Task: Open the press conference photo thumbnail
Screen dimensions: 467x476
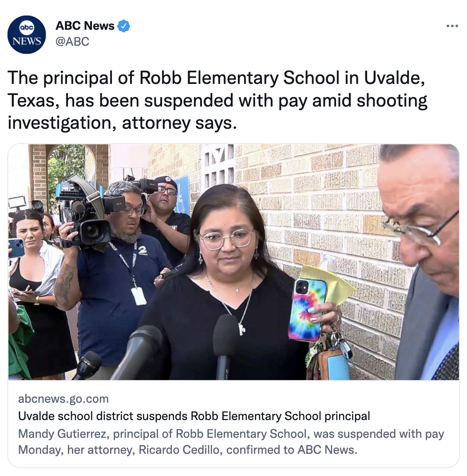Action: coord(233,262)
